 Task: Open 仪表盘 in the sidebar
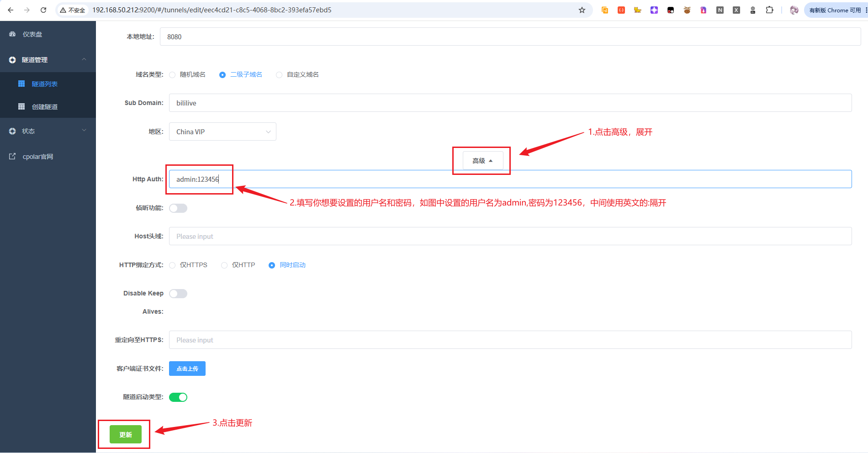(x=48, y=34)
